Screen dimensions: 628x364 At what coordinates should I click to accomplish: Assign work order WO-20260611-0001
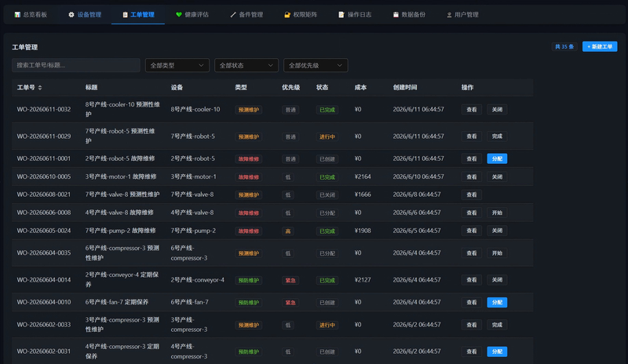(497, 159)
